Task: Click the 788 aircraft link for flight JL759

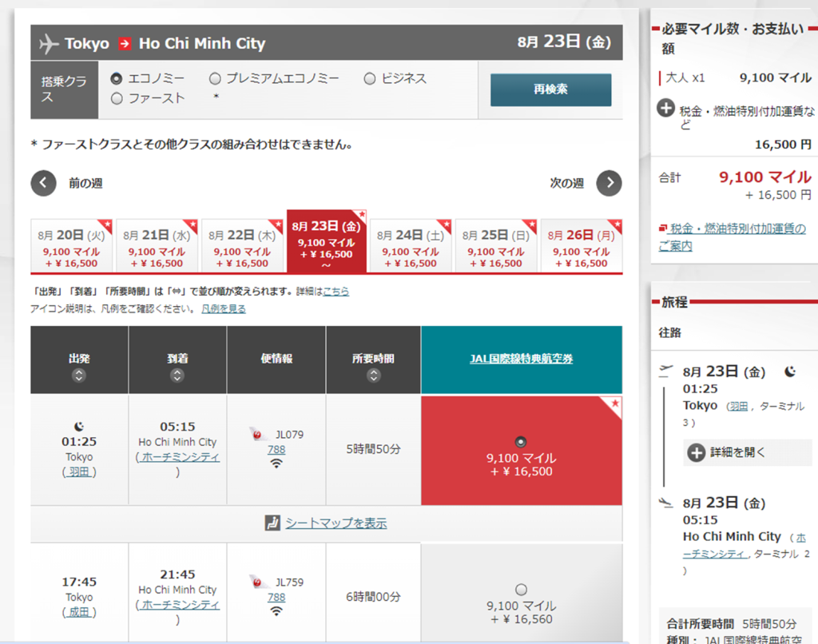Action: (x=276, y=597)
